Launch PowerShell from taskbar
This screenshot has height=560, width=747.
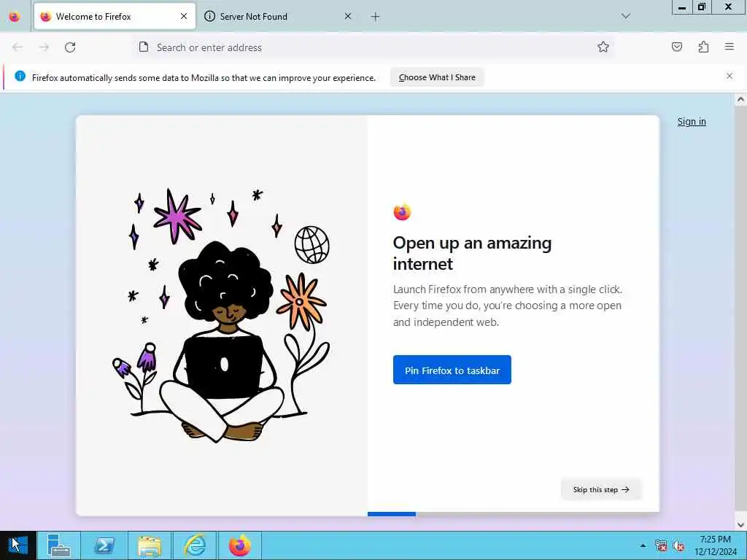pos(104,545)
